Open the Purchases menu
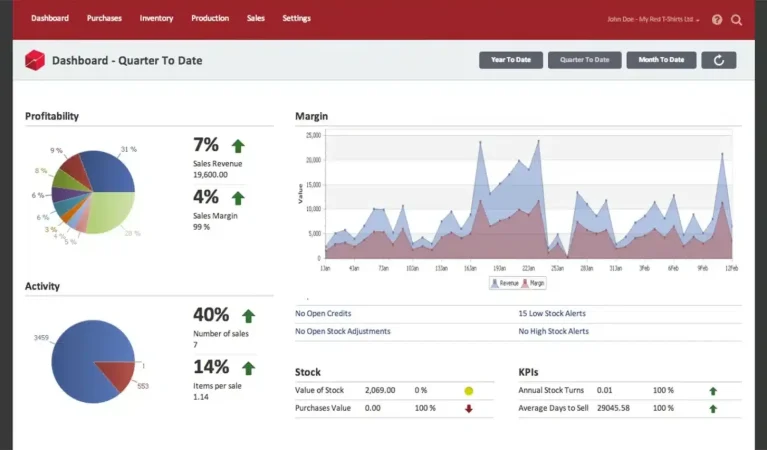The width and height of the screenshot is (767, 450). point(104,18)
